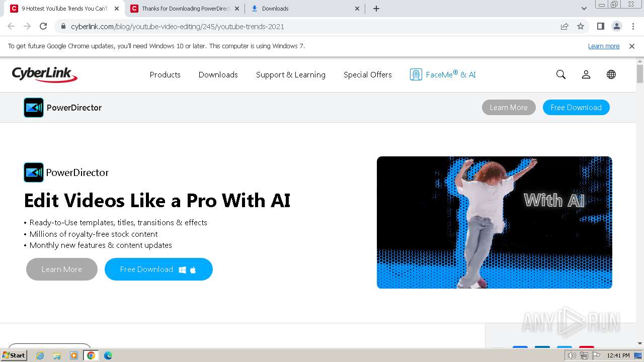Go back with browser back arrow
The image size is (644, 362).
click(x=11, y=27)
